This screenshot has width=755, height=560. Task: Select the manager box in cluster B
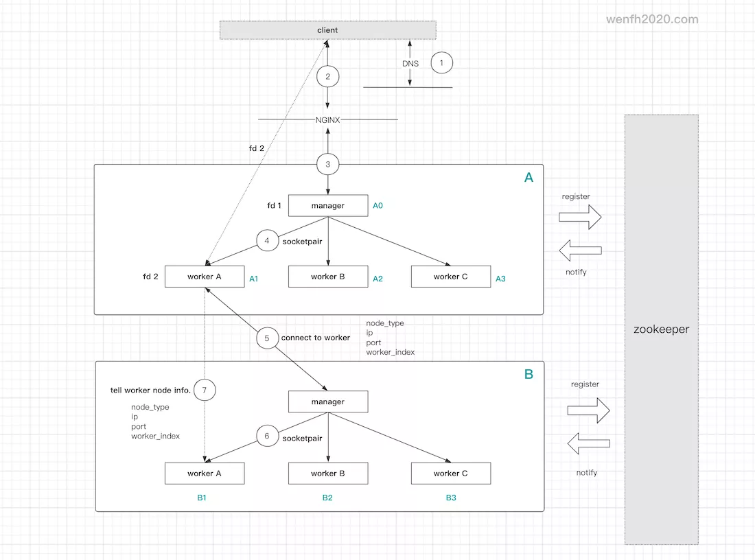pyautogui.click(x=327, y=401)
